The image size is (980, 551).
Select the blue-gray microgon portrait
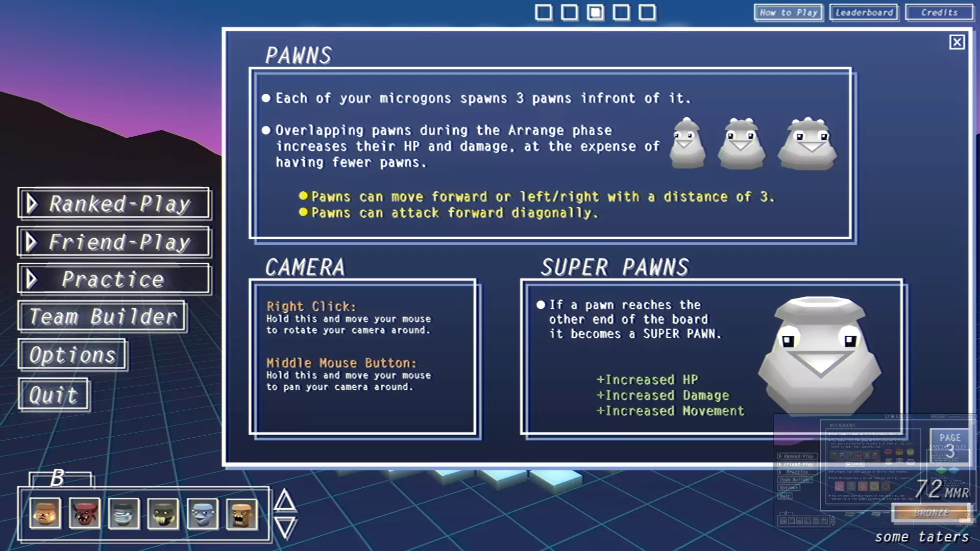202,513
